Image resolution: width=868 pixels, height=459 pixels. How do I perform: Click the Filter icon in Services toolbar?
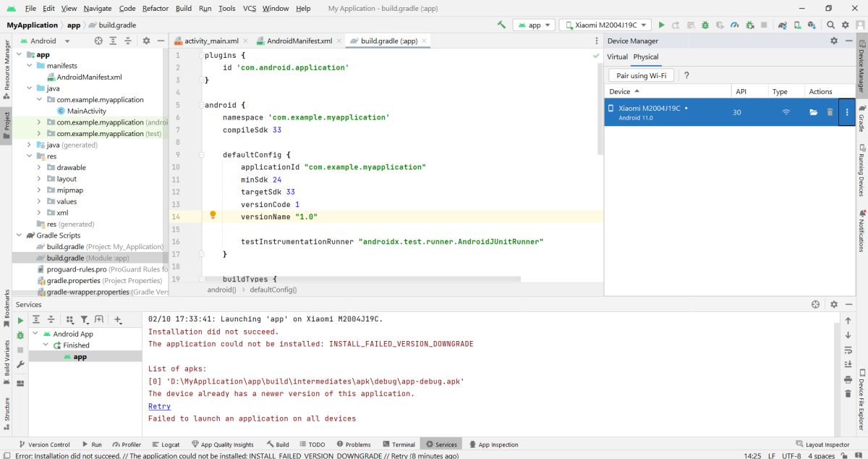tap(84, 319)
